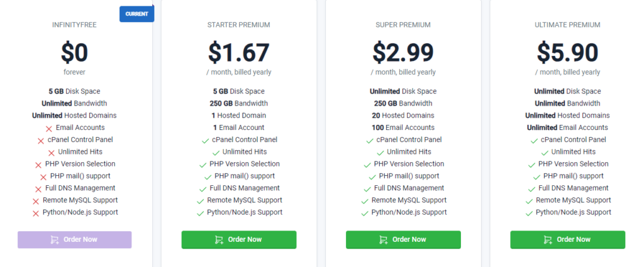Click the cart icon on InfinityFree's Order Now
The image size is (644, 267).
tap(55, 239)
